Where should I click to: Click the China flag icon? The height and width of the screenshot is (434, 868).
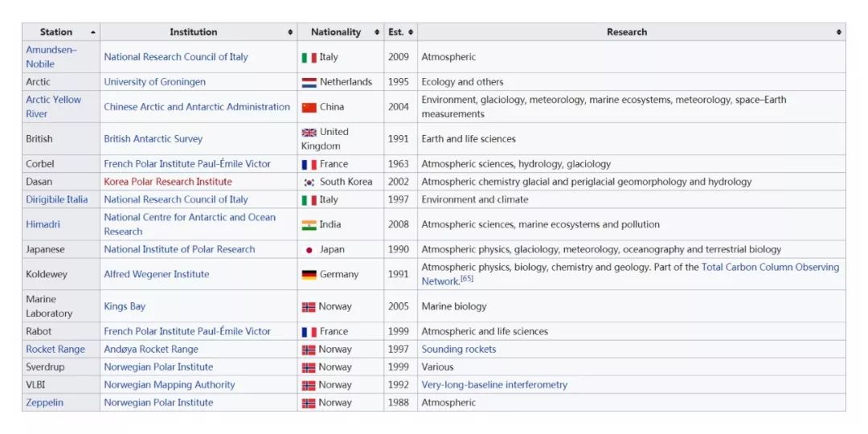309,108
